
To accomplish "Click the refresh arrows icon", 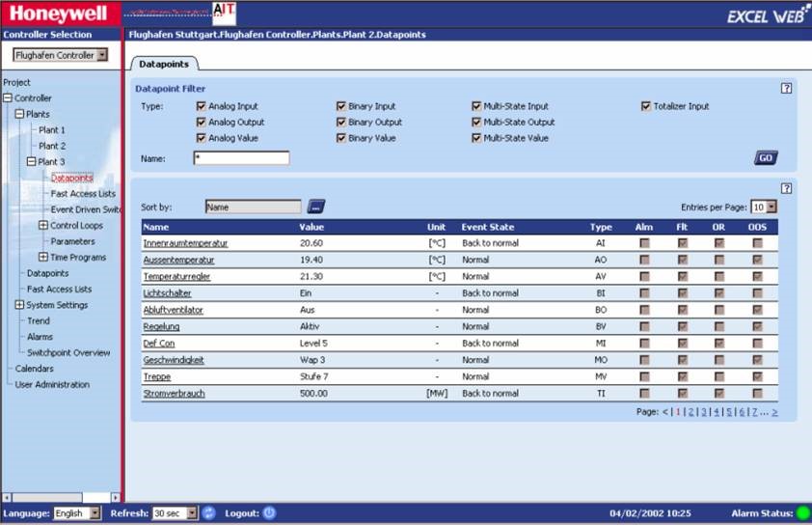I will tap(208, 513).
